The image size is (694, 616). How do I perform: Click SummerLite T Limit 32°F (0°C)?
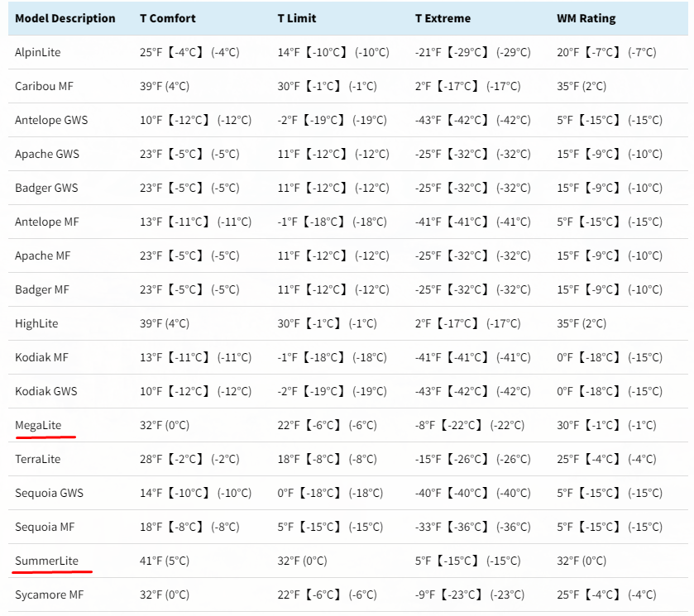pos(302,561)
